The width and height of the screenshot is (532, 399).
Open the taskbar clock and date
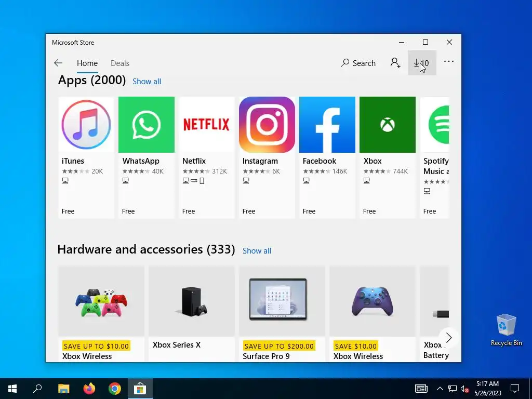pyautogui.click(x=487, y=389)
